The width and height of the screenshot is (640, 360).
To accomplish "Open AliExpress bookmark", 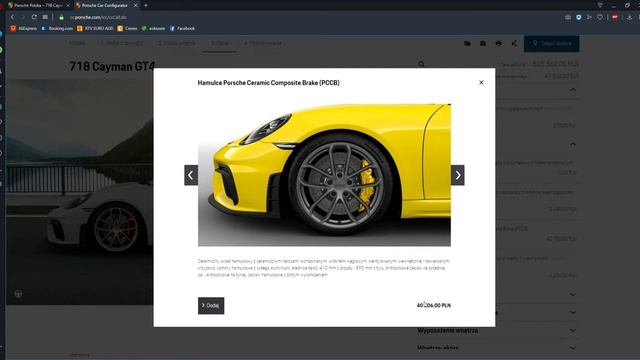I will pyautogui.click(x=24, y=29).
